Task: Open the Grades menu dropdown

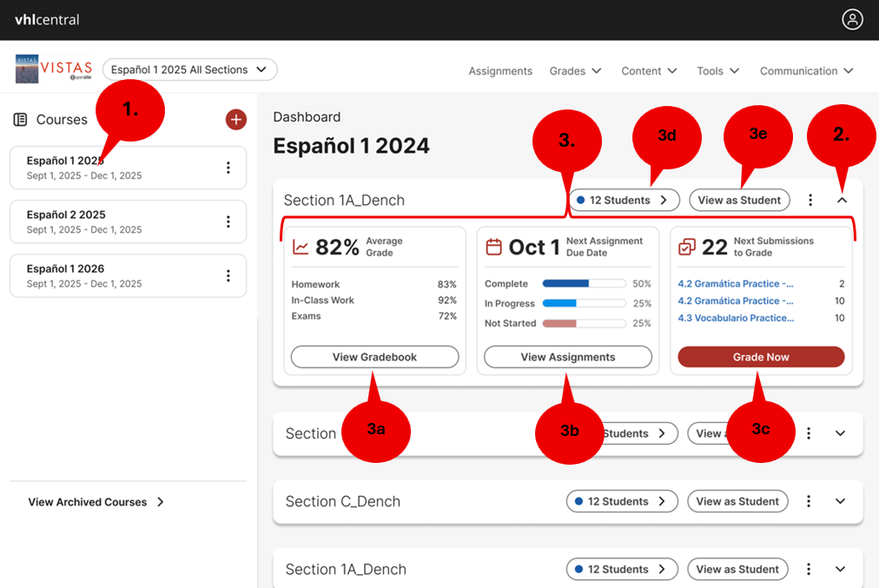Action: click(575, 71)
